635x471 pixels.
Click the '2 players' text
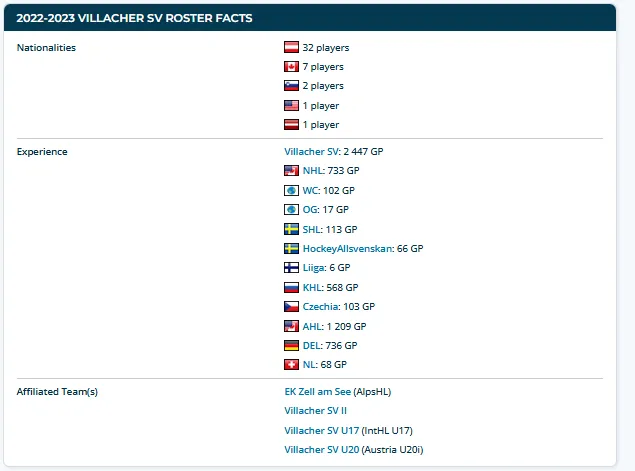click(x=323, y=86)
